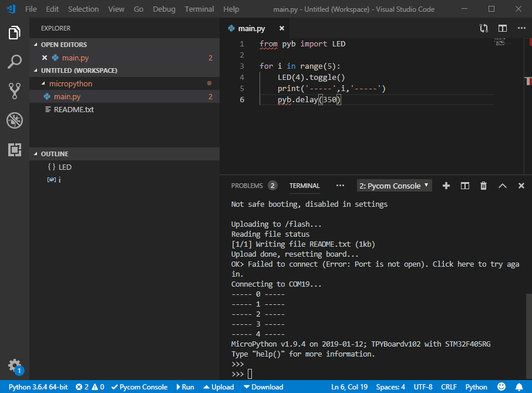The image size is (532, 393).
Task: Collapse the Outline section
Action: (x=36, y=154)
